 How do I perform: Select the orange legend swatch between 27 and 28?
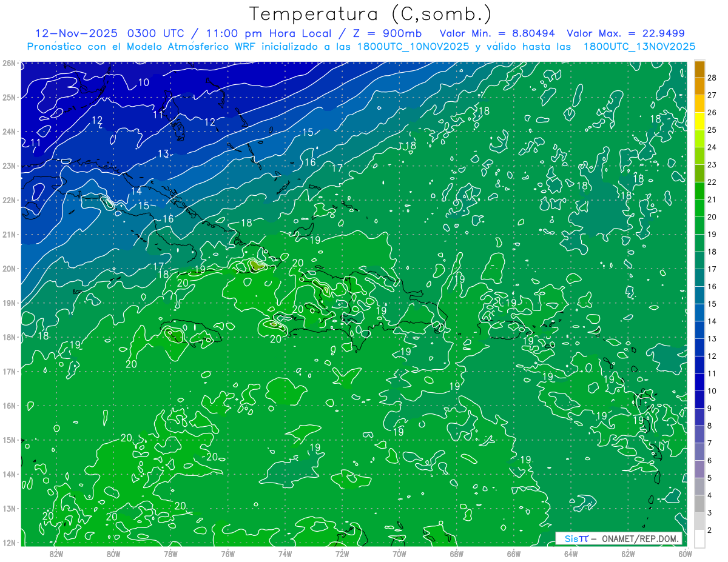click(699, 87)
